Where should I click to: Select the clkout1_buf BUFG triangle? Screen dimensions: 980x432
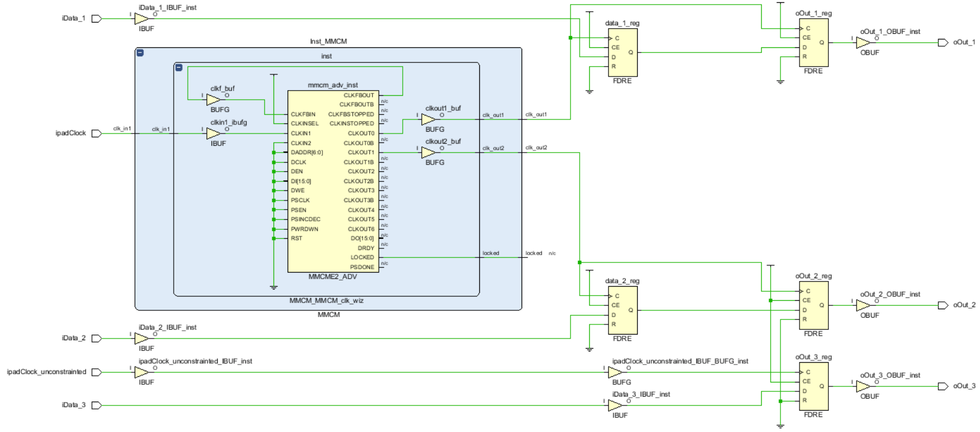(428, 119)
